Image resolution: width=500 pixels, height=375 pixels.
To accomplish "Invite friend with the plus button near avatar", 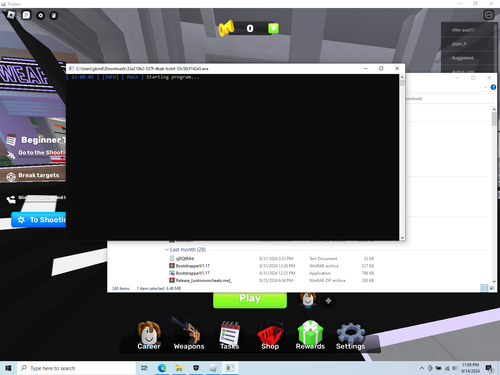I will click(328, 301).
